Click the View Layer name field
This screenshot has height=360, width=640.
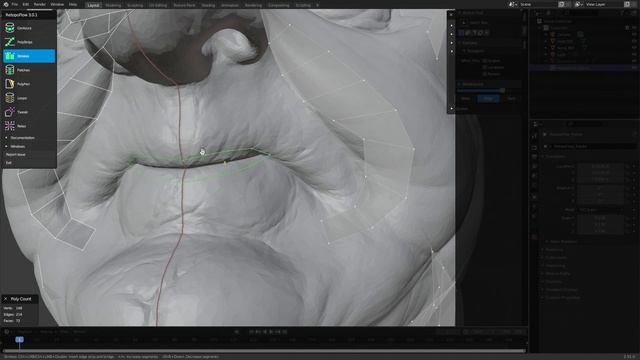pyautogui.click(x=603, y=4)
